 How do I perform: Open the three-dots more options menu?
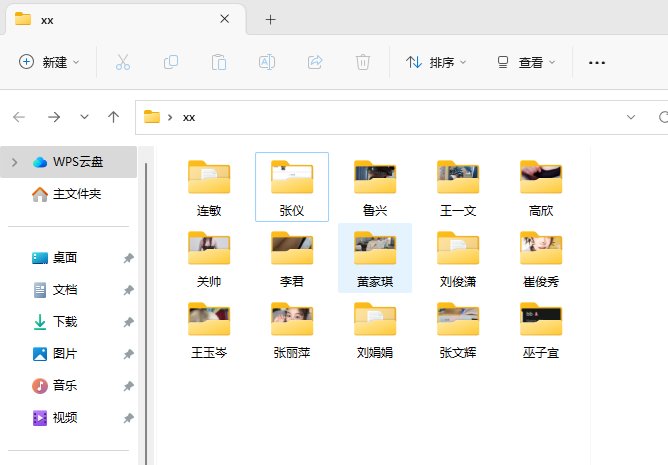tap(596, 63)
